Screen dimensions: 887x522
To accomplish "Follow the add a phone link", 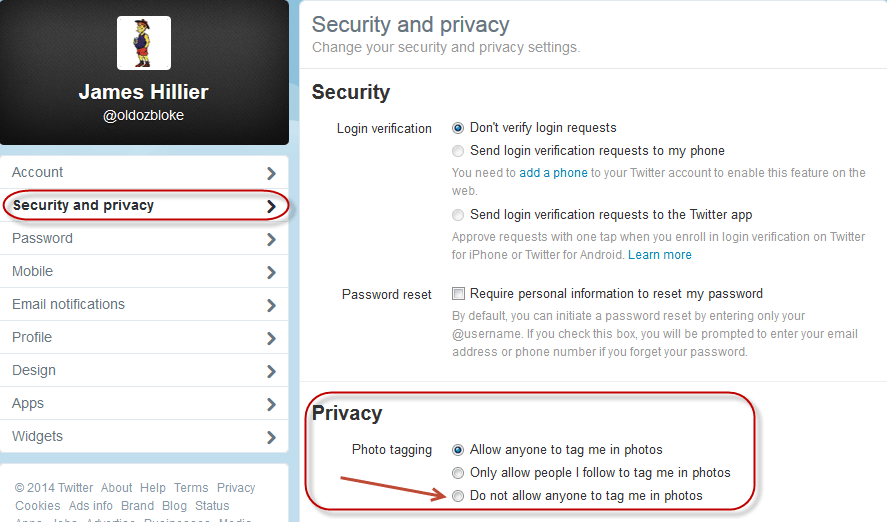I will tap(553, 173).
